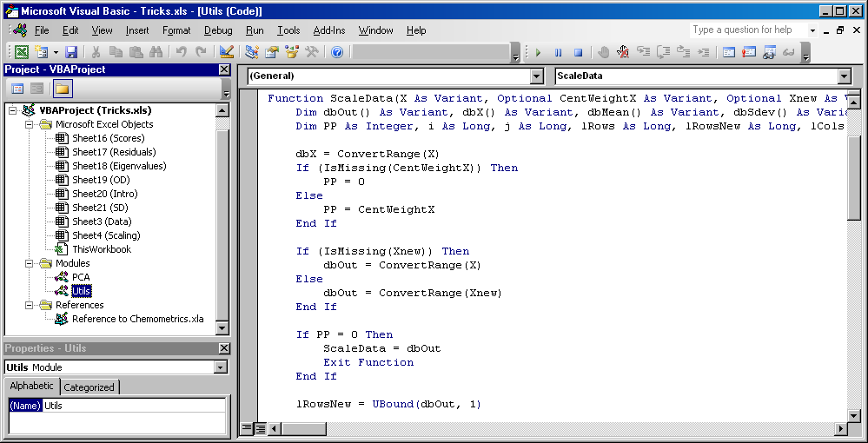This screenshot has width=868, height=443.
Task: Click the Reset stop icon
Action: tap(578, 52)
